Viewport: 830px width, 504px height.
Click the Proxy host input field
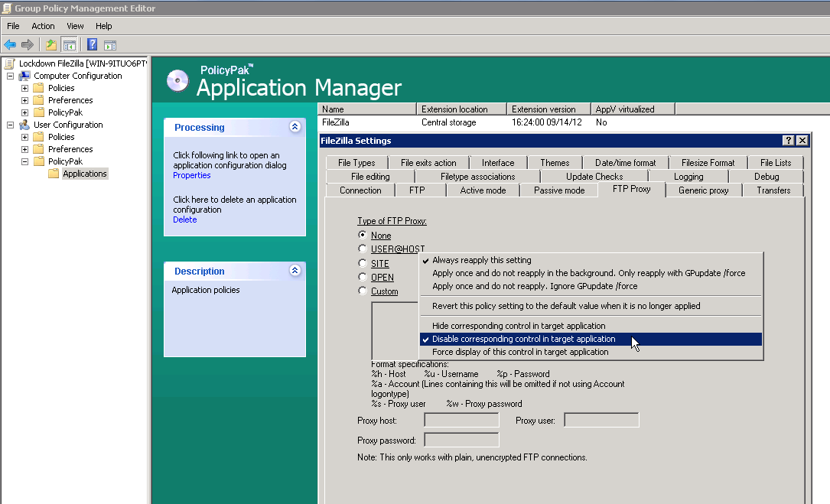pyautogui.click(x=461, y=420)
